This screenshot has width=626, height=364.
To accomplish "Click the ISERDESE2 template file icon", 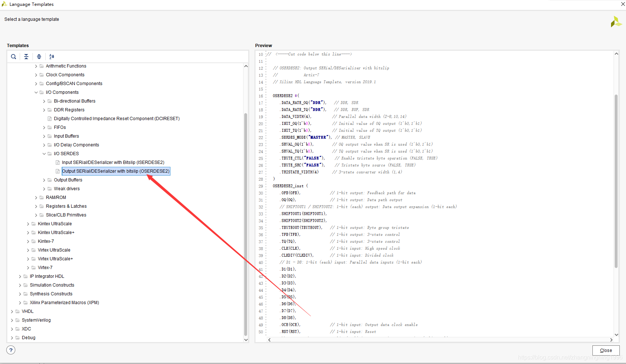I will [57, 162].
